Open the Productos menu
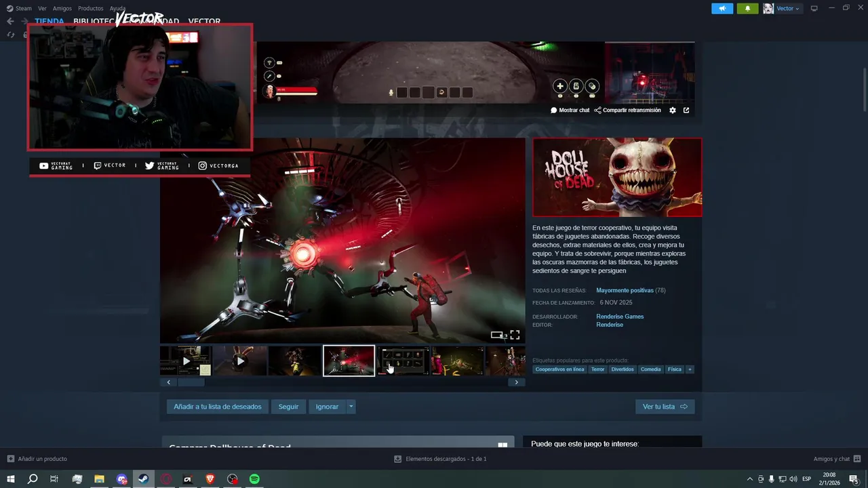Image resolution: width=868 pixels, height=488 pixels. (90, 8)
